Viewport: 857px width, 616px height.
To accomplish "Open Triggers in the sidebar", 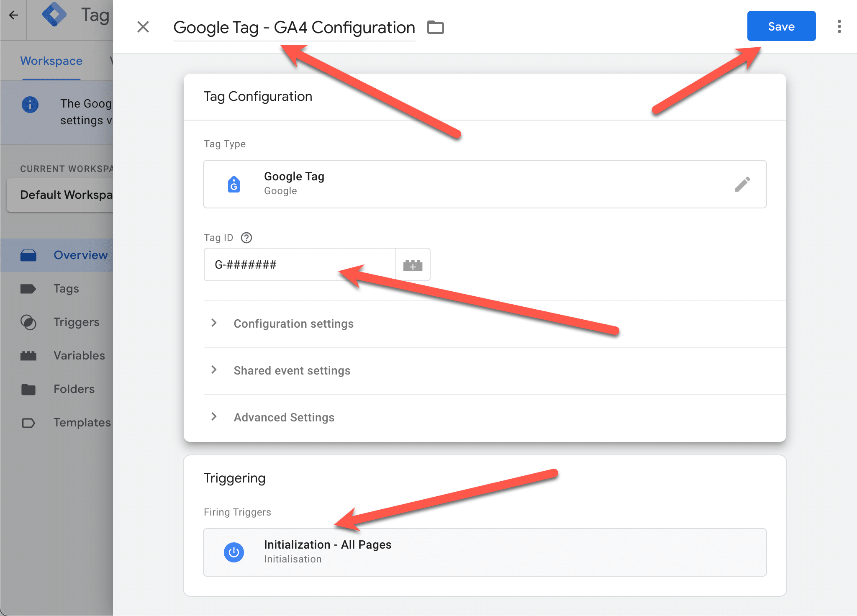I will click(x=57, y=322).
